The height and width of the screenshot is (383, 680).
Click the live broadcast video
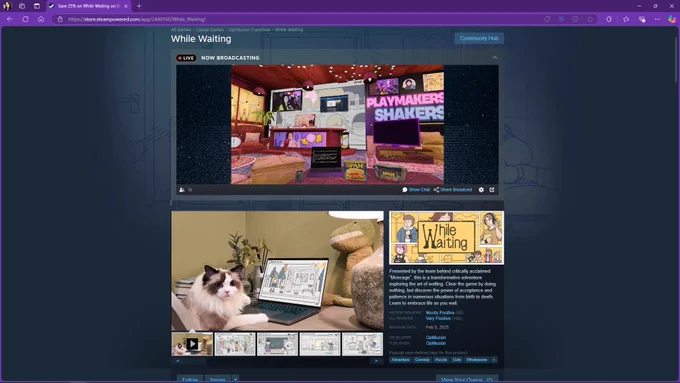pyautogui.click(x=337, y=124)
